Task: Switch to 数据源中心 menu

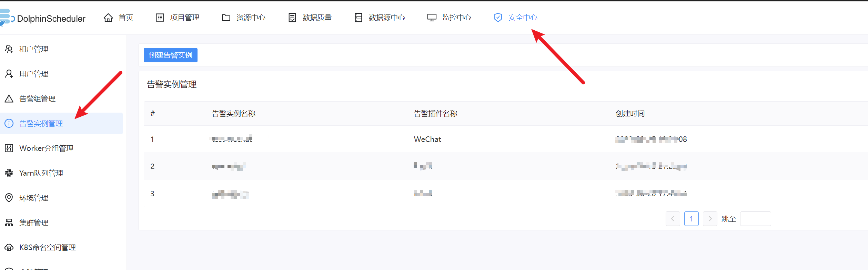Action: [387, 18]
